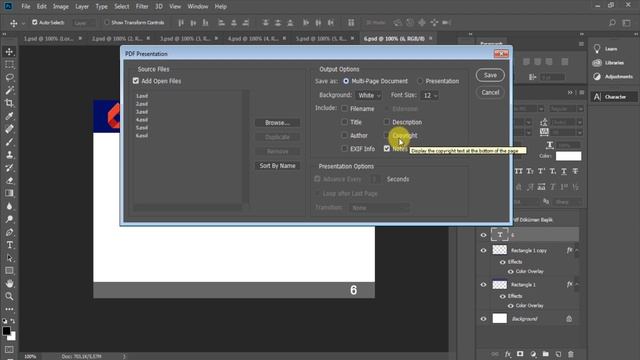Click the text Color swatch in Character panel
This screenshot has width=640, height=360.
tap(568, 156)
